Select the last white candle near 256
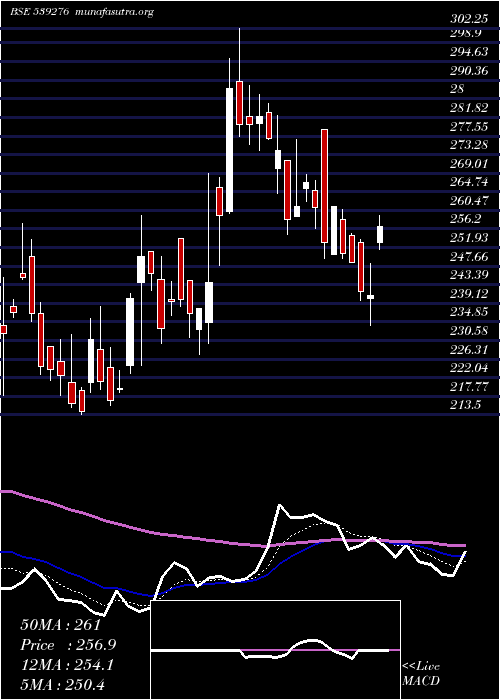The height and width of the screenshot is (700, 500). tap(380, 234)
